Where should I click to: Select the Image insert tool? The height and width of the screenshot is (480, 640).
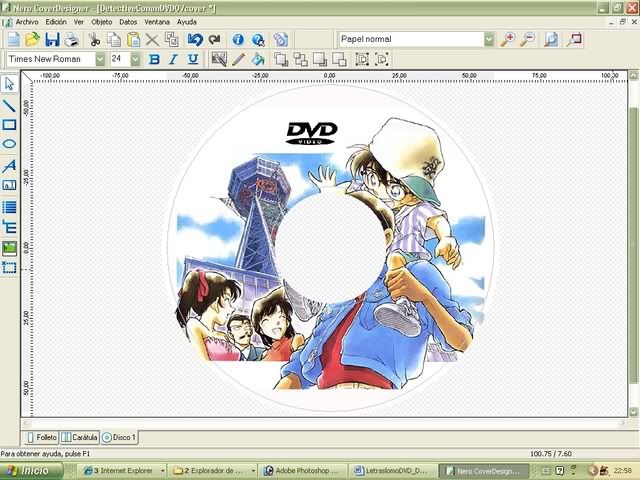point(10,247)
